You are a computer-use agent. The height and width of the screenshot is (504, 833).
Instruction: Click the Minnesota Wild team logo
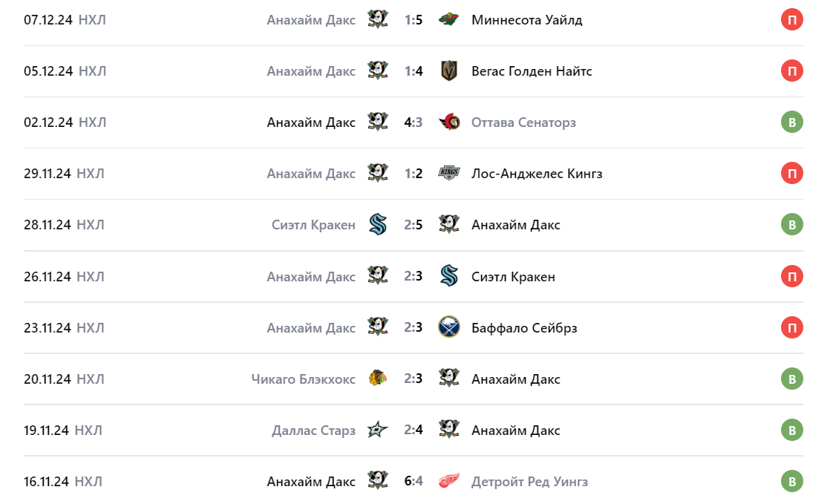coord(448,19)
